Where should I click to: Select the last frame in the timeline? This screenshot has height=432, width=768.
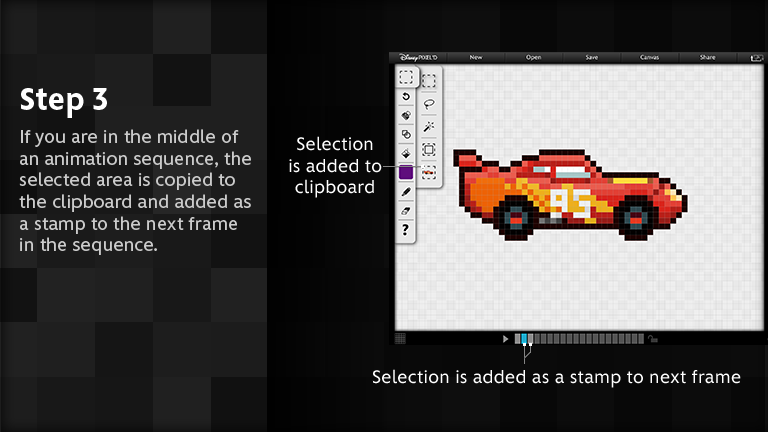point(641,338)
